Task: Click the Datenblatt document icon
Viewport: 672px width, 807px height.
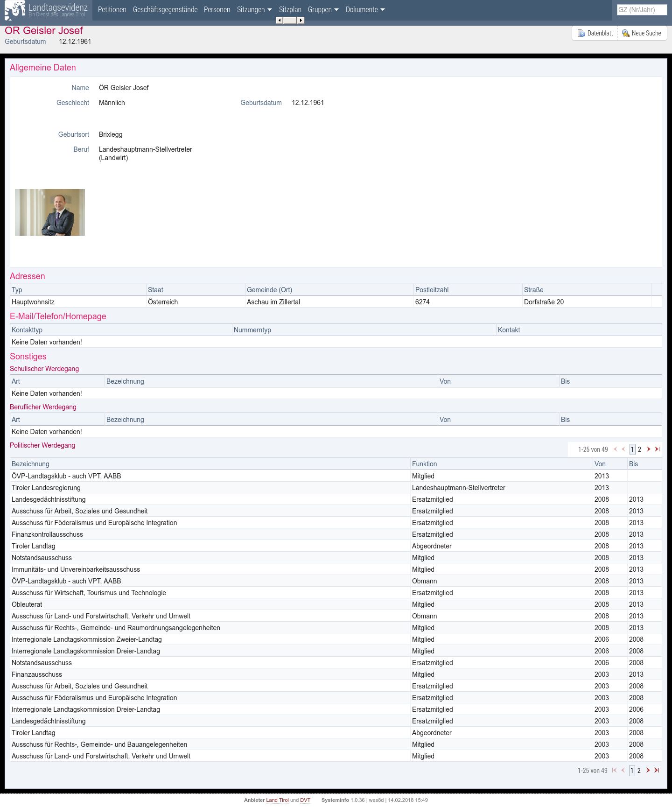Action: [581, 33]
